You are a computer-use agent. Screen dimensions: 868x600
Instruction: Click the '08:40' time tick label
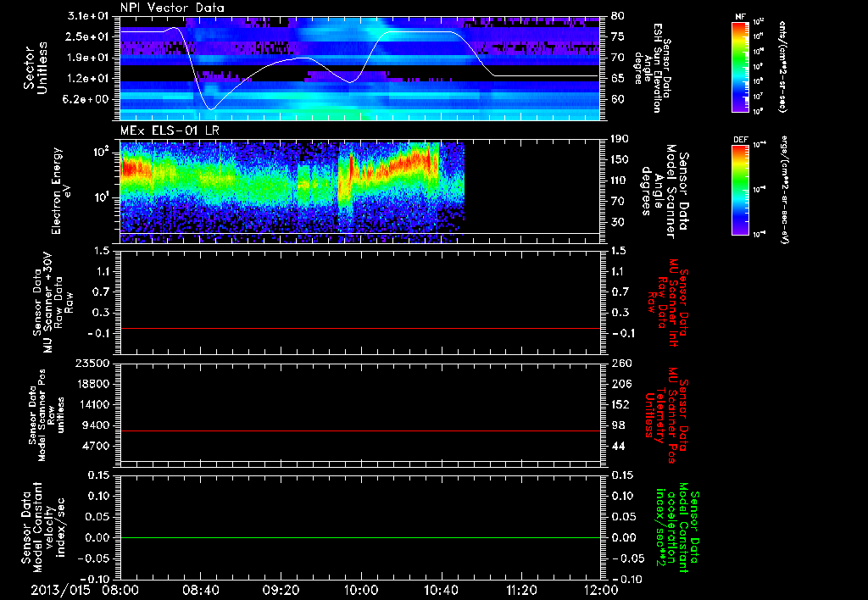pos(200,590)
